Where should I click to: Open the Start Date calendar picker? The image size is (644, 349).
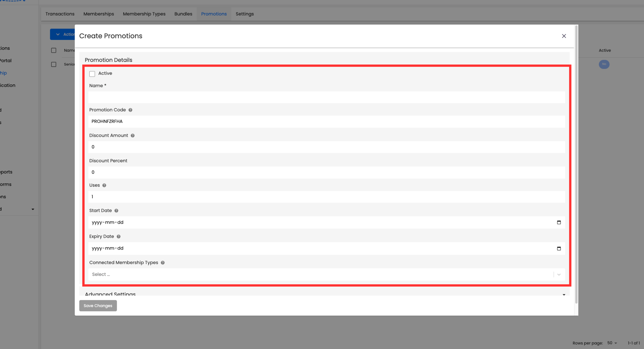tap(559, 222)
